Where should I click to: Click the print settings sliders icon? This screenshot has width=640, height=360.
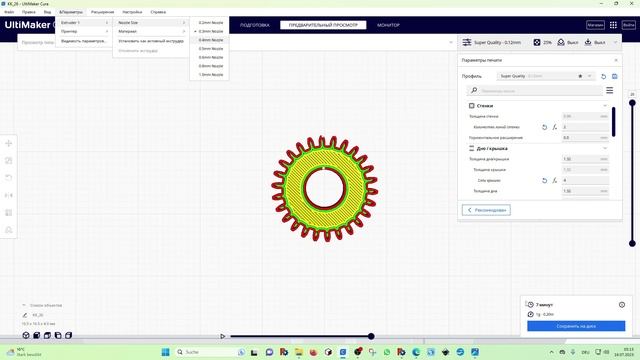pos(467,42)
